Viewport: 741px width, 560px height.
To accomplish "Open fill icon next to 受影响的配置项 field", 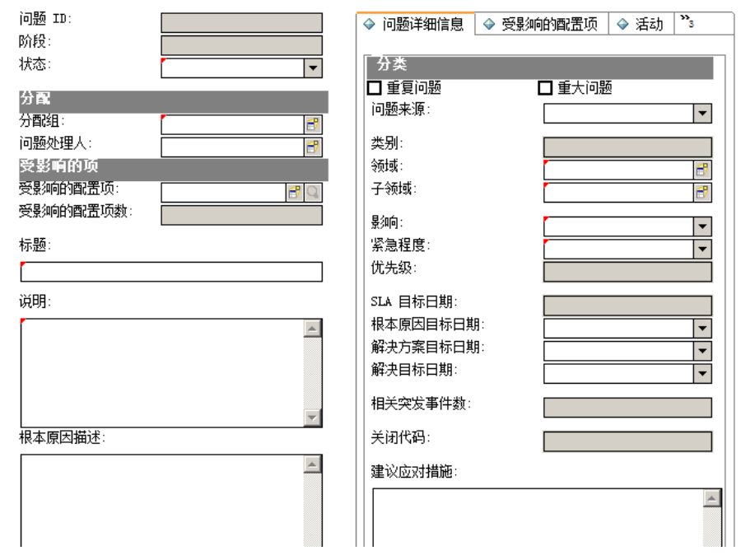I will [x=294, y=193].
